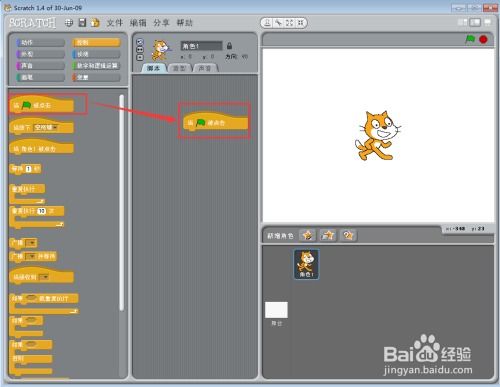Click the language globe icon
500x387 pixels.
69,23
